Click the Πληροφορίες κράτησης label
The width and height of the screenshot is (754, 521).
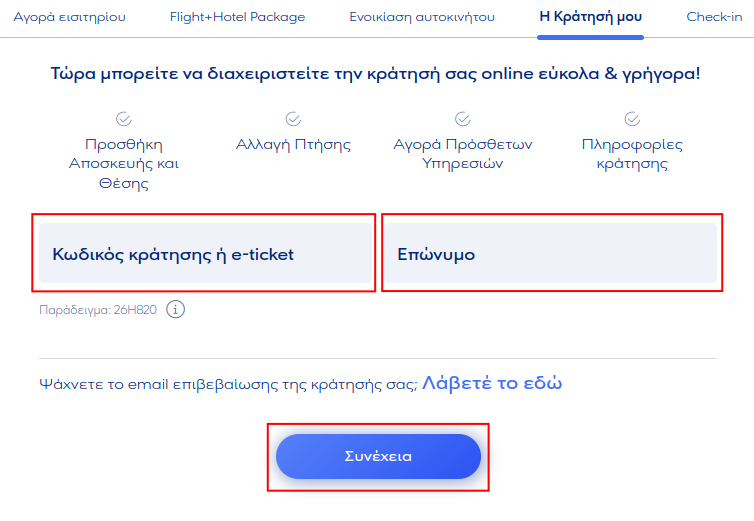click(x=632, y=155)
